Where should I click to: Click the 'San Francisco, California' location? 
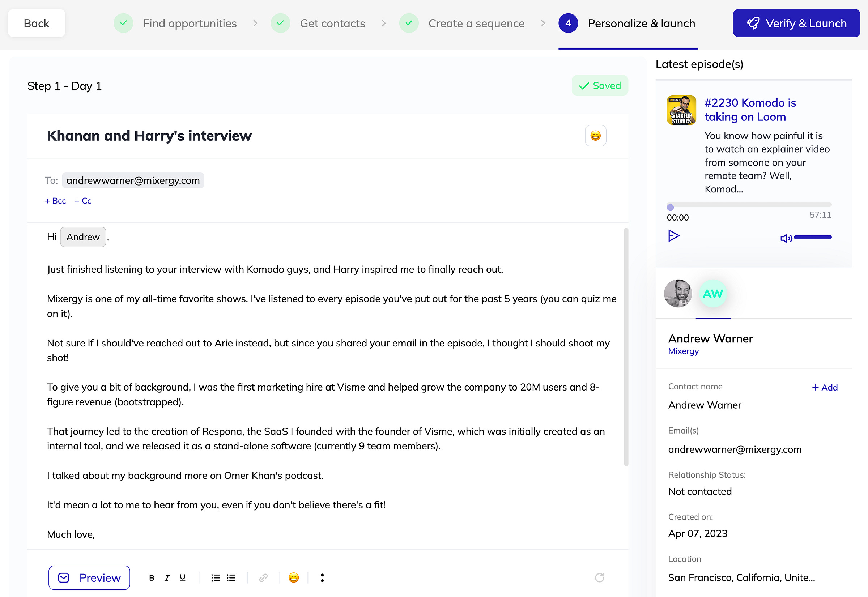741,577
